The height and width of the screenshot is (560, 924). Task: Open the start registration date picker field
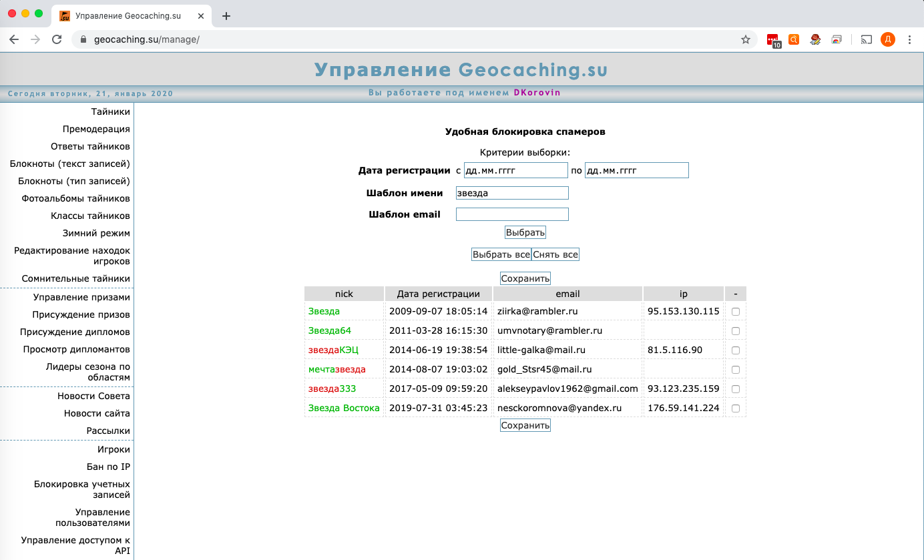(515, 171)
